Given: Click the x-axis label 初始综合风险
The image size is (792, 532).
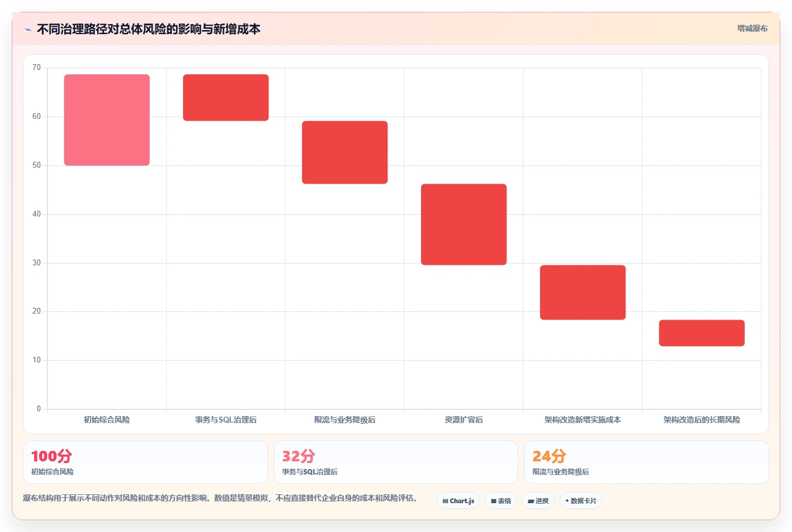Looking at the screenshot, I should click(107, 420).
